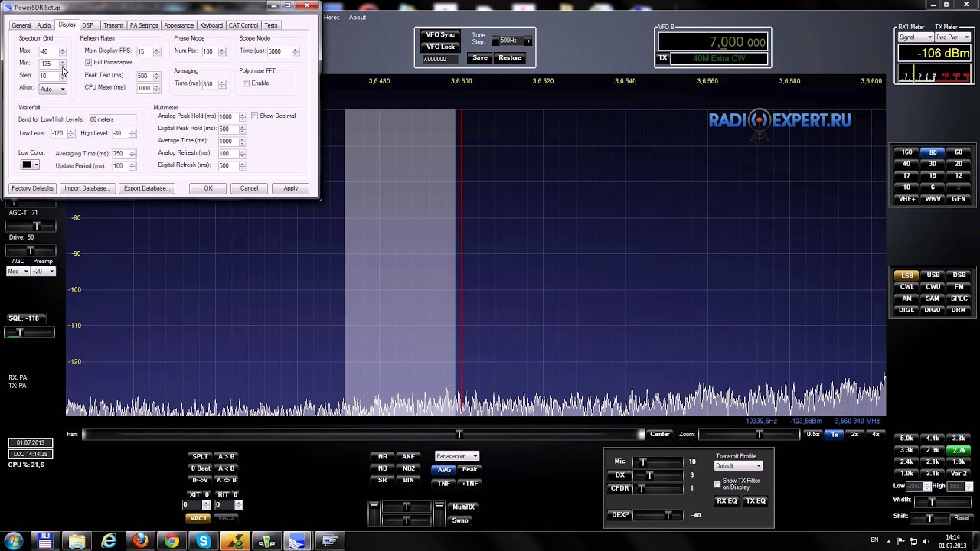980x551 pixels.
Task: Select the 160 meter band button
Action: tap(906, 152)
